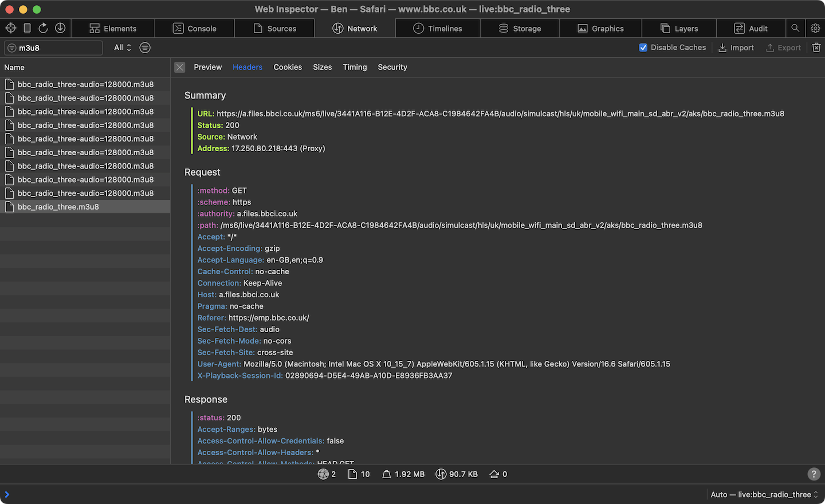Click the search magnifier icon in tab bar
825x504 pixels.
pos(795,28)
